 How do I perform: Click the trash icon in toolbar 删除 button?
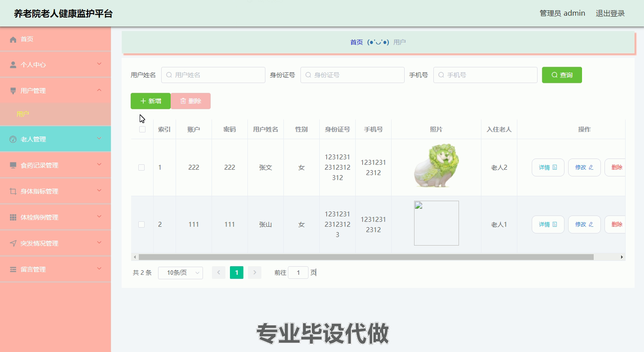pos(183,101)
